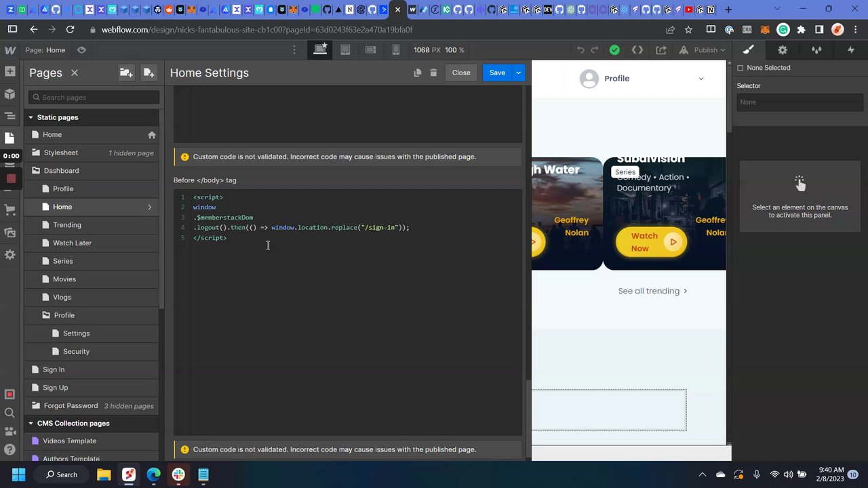The height and width of the screenshot is (488, 868).
Task: Duplicate the Home page
Action: [418, 73]
